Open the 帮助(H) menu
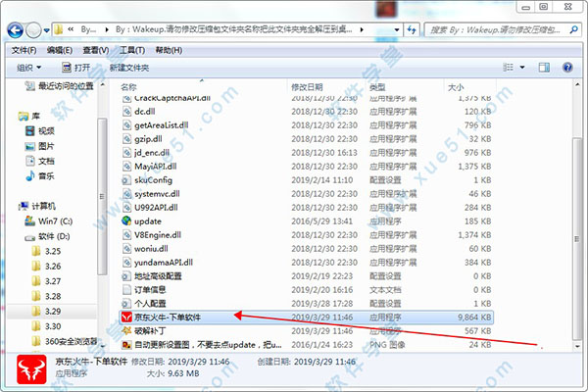 pyautogui.click(x=169, y=50)
